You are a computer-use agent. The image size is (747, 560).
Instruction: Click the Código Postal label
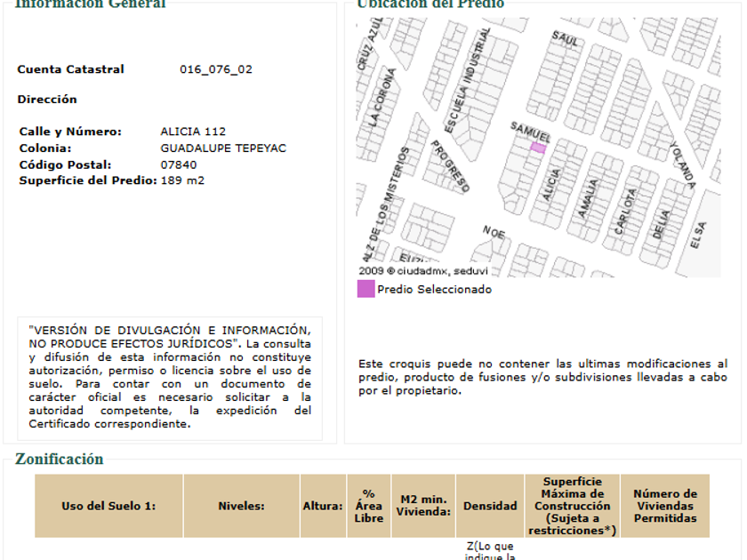pyautogui.click(x=65, y=164)
